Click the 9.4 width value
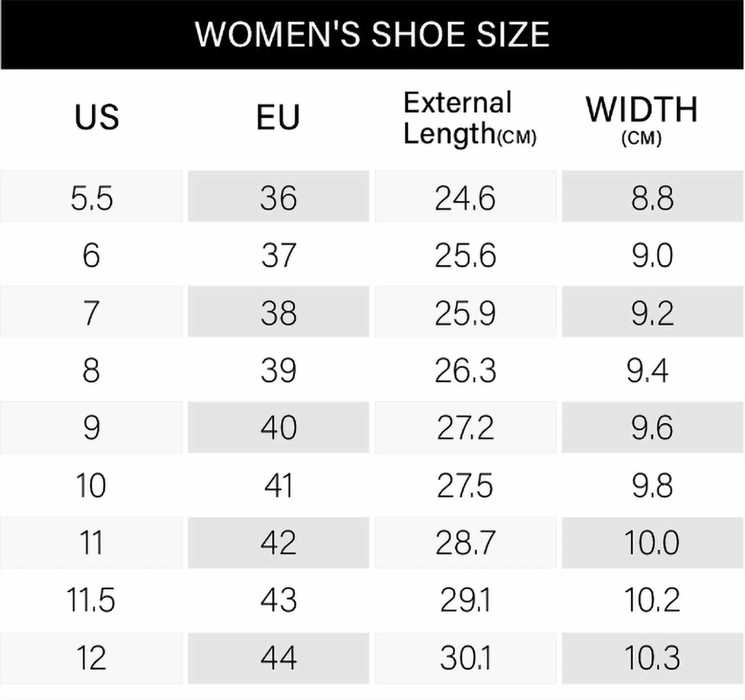745x700 pixels. [647, 370]
